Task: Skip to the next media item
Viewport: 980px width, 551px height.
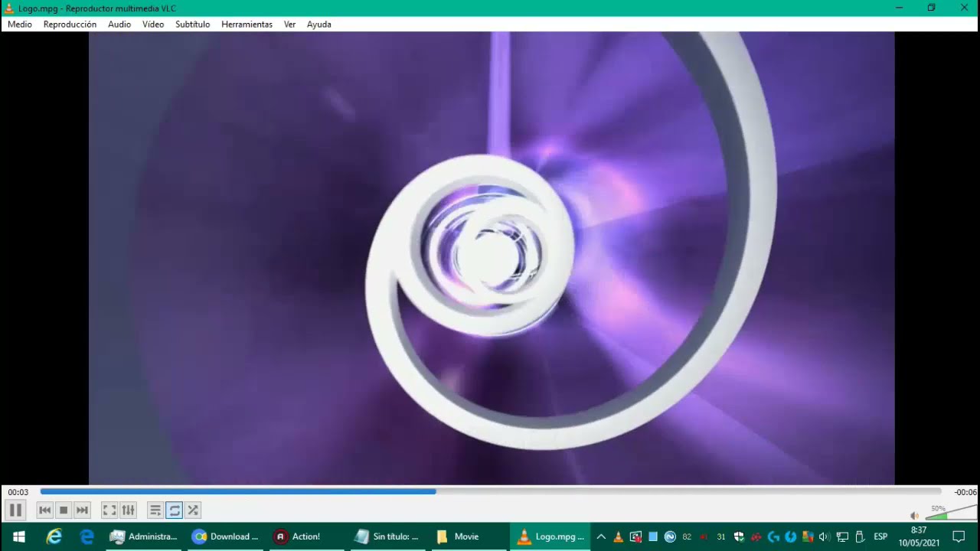Action: [82, 510]
